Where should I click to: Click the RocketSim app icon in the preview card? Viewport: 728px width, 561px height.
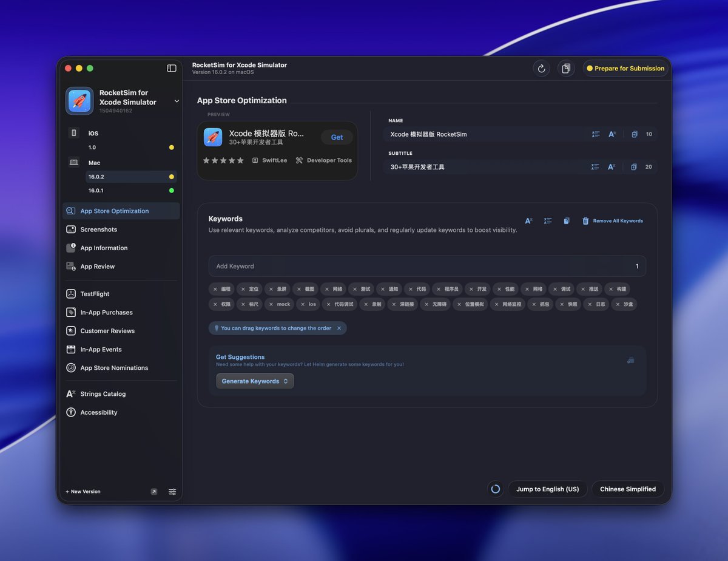(213, 137)
